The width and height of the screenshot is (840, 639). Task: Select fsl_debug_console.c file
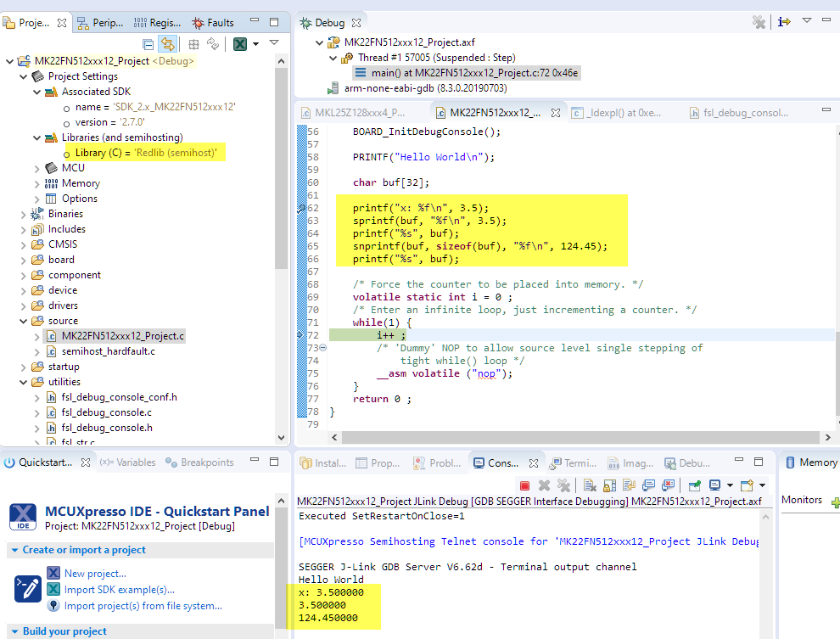click(106, 412)
